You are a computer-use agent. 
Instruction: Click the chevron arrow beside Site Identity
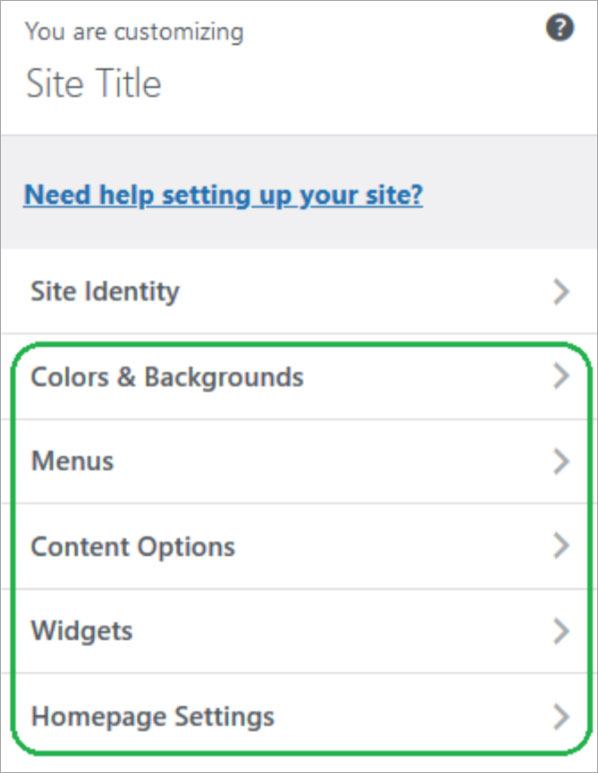click(x=561, y=292)
